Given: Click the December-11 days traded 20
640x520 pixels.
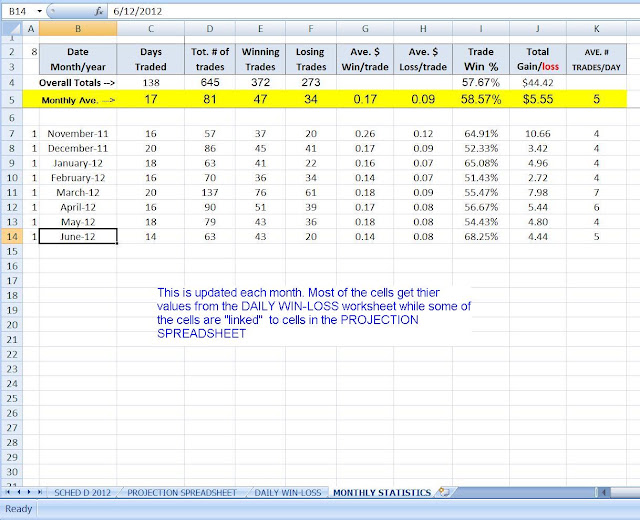Looking at the screenshot, I should pos(151,148).
